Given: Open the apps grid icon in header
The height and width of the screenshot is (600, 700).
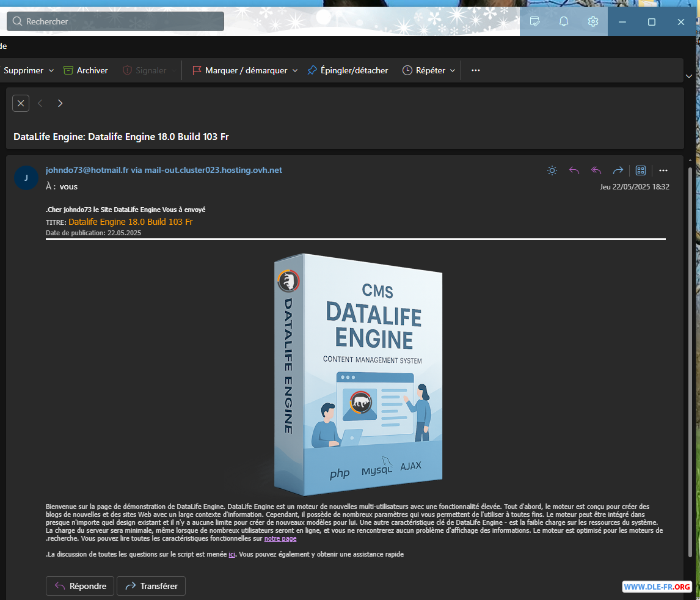Looking at the screenshot, I should coord(641,170).
